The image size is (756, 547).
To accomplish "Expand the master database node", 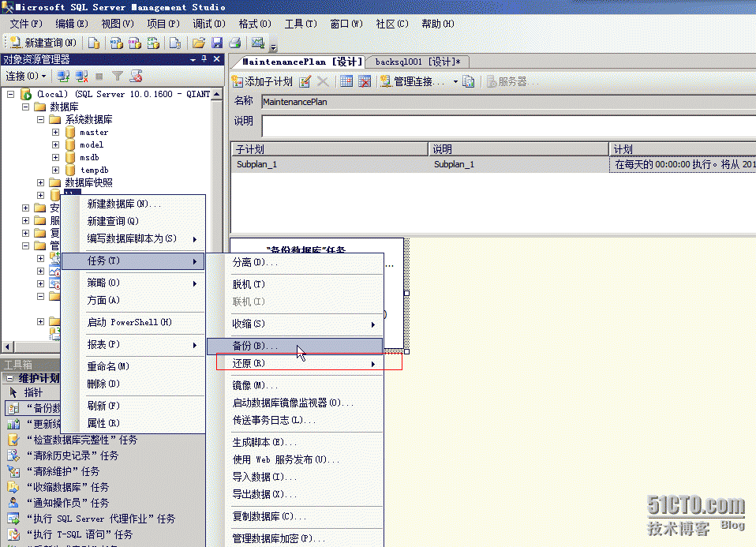I will pyautogui.click(x=55, y=132).
